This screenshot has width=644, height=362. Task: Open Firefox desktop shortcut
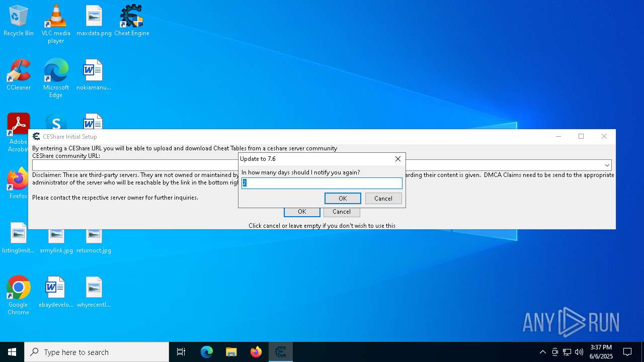click(18, 184)
